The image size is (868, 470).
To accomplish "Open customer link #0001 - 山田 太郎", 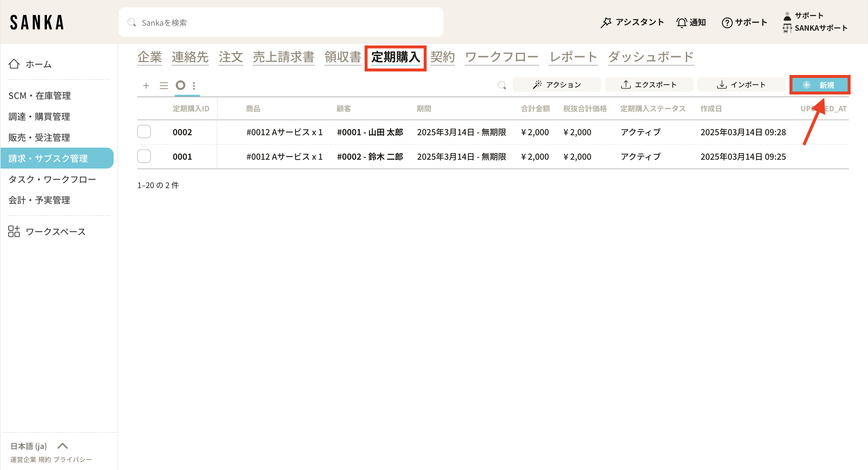I will pyautogui.click(x=370, y=132).
